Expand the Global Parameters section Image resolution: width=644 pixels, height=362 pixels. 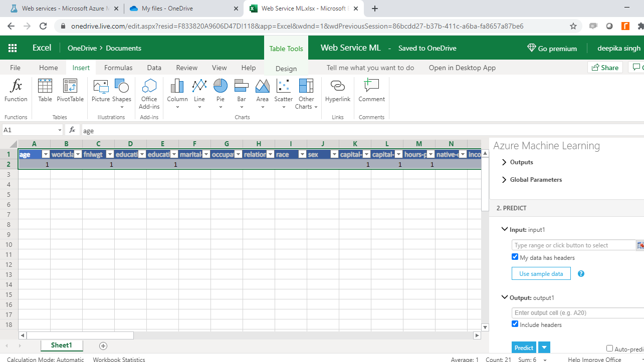point(531,180)
